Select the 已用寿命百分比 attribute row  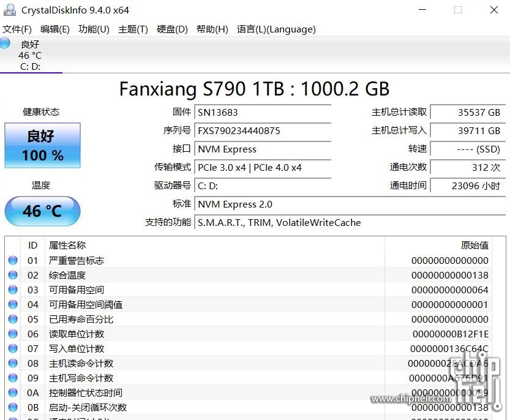click(249, 319)
